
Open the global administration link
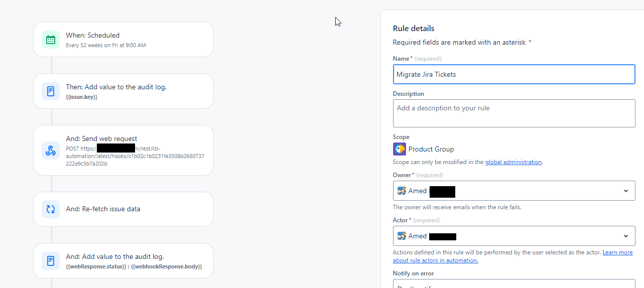pyautogui.click(x=513, y=162)
